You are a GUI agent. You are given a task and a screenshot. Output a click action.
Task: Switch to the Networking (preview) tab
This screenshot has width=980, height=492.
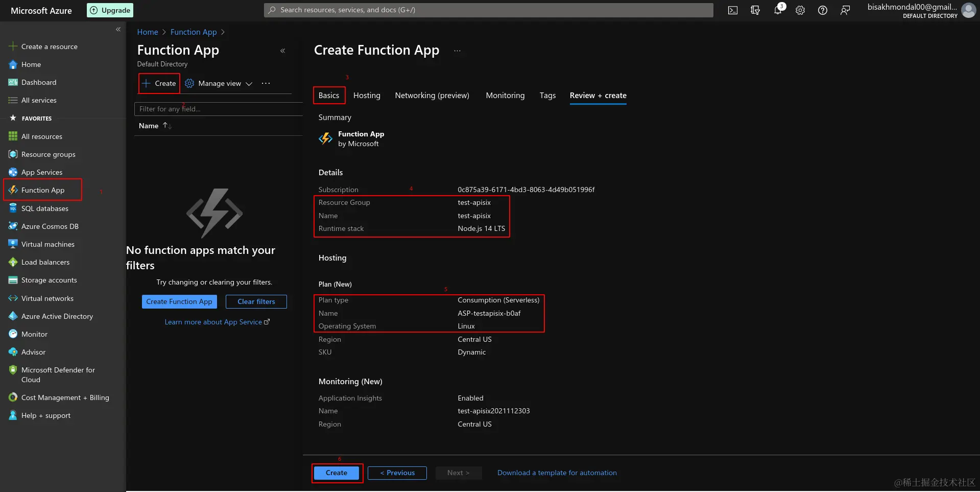point(432,96)
